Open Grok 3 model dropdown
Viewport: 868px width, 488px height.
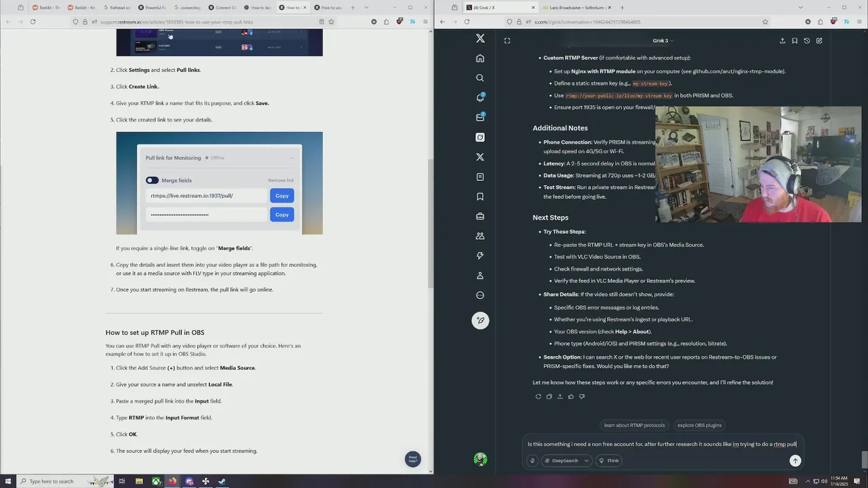pos(663,41)
